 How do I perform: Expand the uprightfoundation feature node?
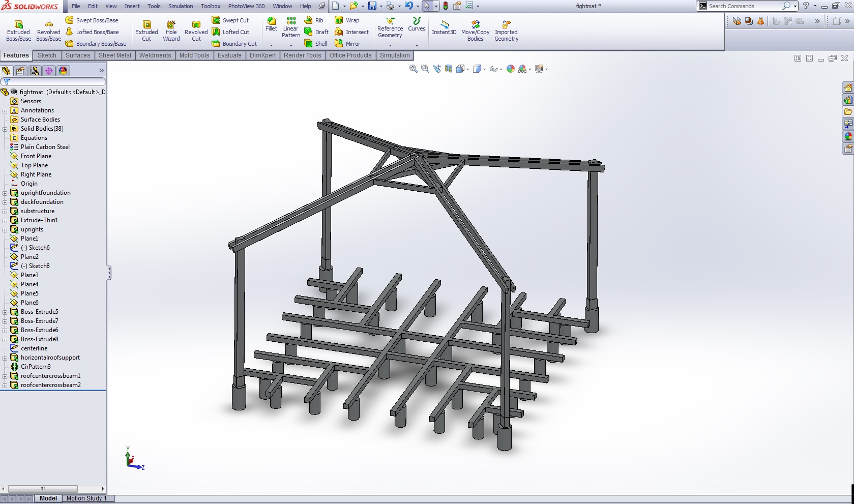(5, 193)
